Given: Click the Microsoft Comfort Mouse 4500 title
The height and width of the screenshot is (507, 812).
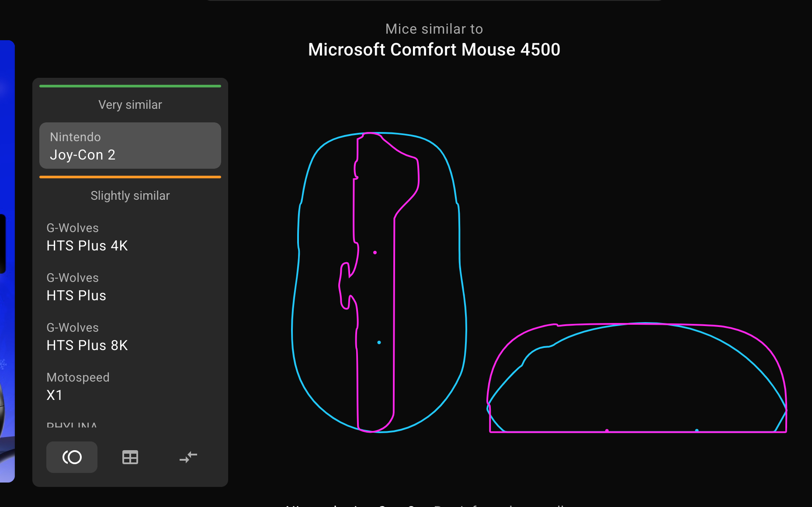Looking at the screenshot, I should pos(434,49).
